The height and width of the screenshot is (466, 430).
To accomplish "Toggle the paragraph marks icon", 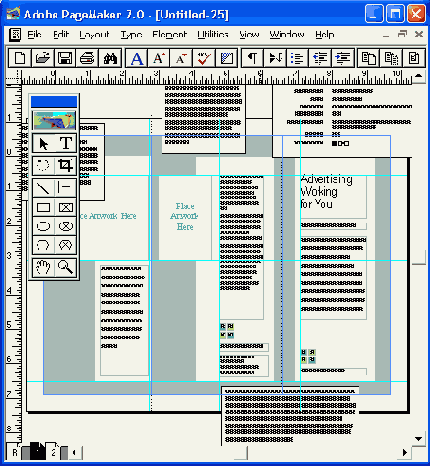I will click(252, 58).
